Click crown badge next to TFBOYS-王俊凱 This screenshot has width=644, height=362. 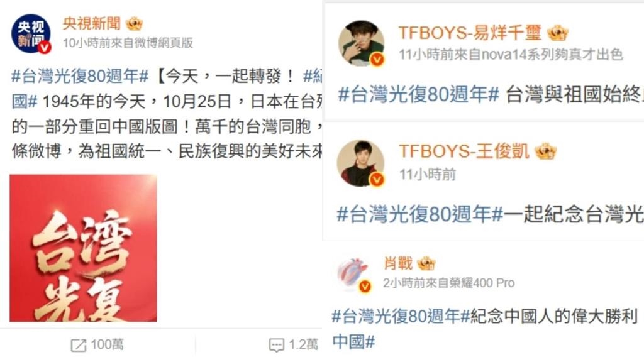coord(545,151)
